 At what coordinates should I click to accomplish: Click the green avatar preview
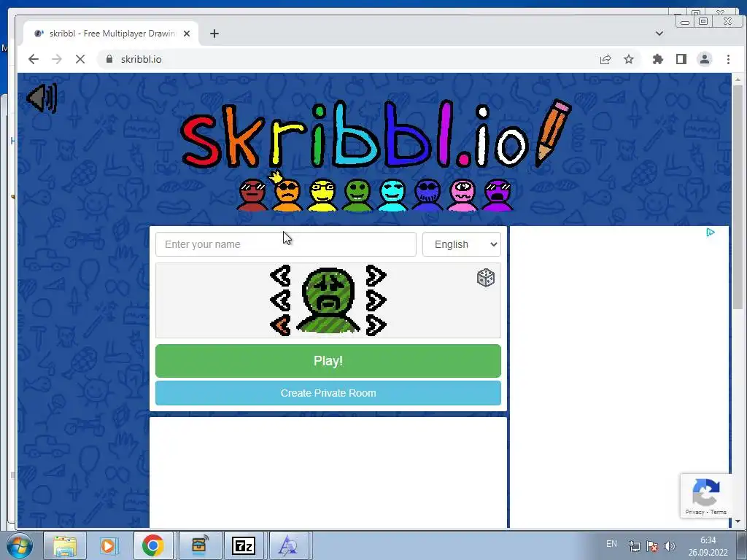click(x=328, y=300)
